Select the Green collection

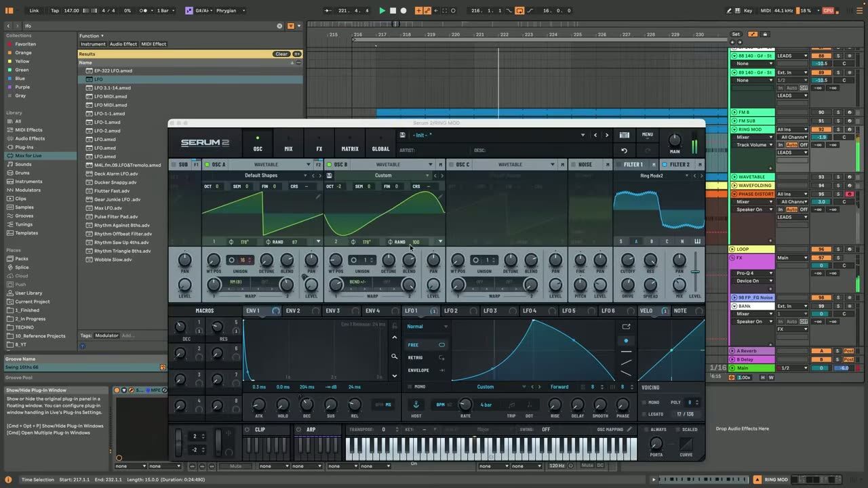point(22,70)
